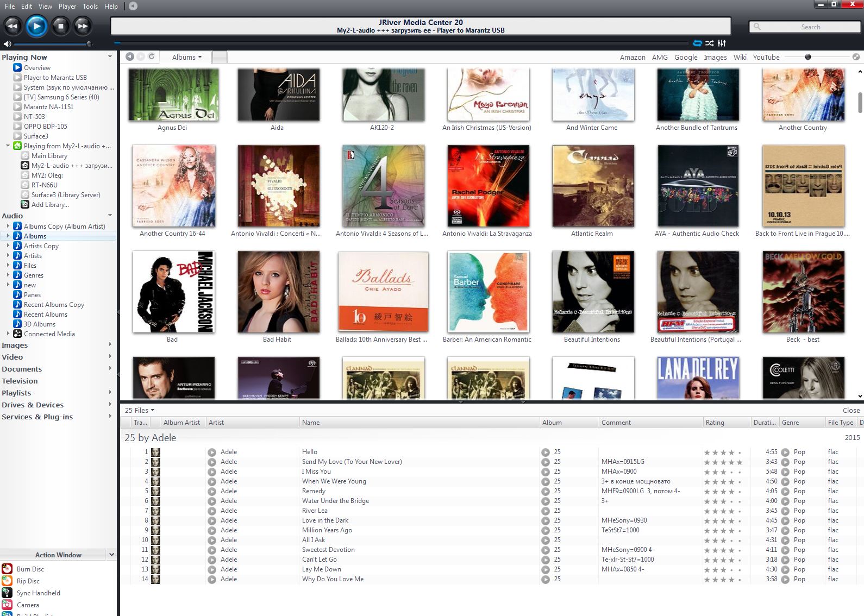Click the Rip Disc icon
864x616 pixels.
7,581
